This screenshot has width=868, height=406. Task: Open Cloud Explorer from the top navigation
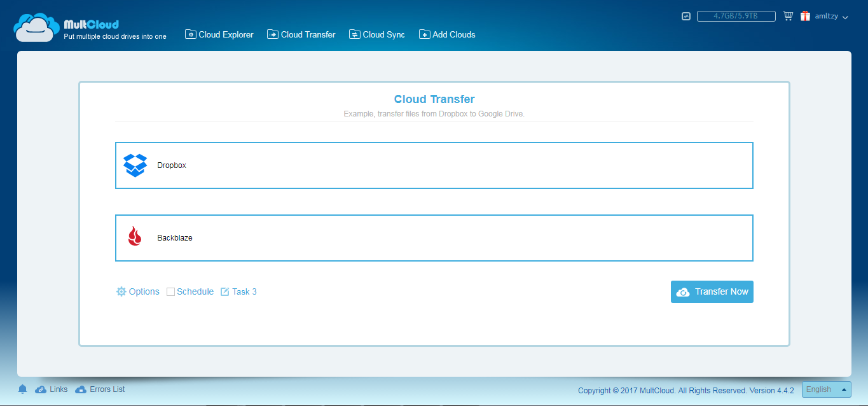tap(219, 34)
